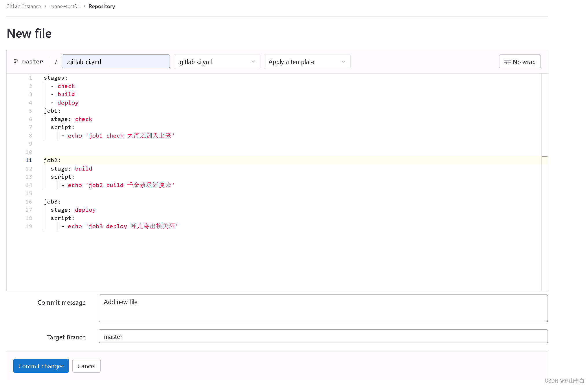Place cursor on the job2: line

[x=52, y=160]
